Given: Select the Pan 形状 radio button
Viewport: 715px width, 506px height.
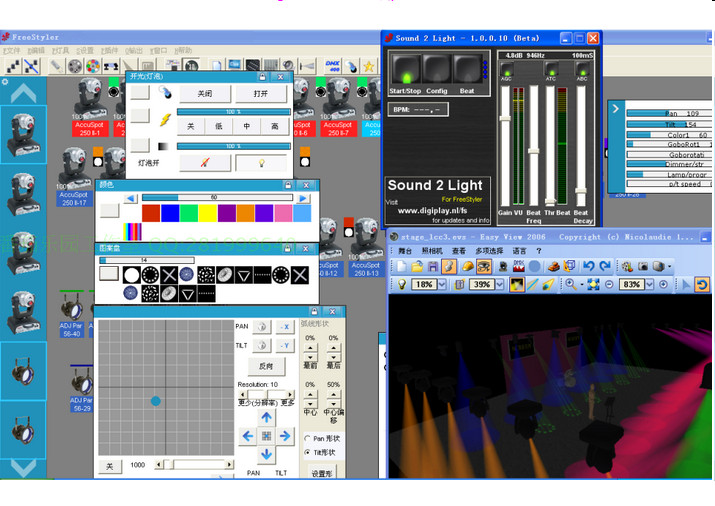Looking at the screenshot, I should tap(306, 438).
